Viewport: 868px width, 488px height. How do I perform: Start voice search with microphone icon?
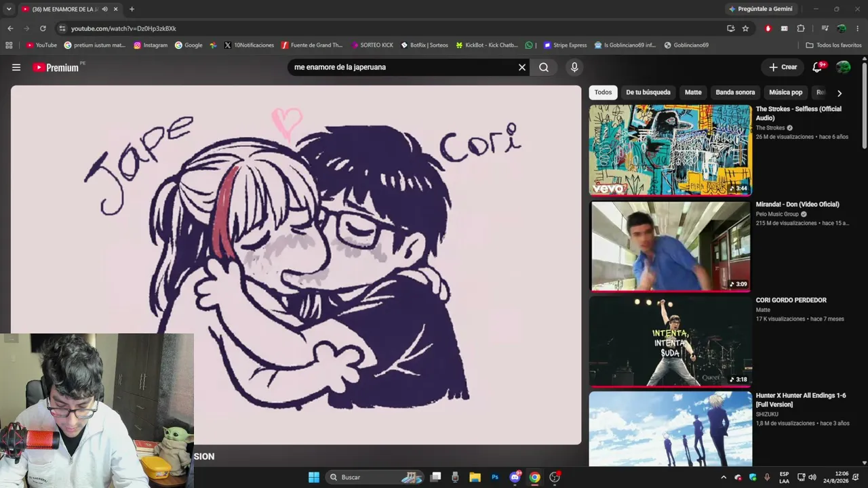[574, 67]
